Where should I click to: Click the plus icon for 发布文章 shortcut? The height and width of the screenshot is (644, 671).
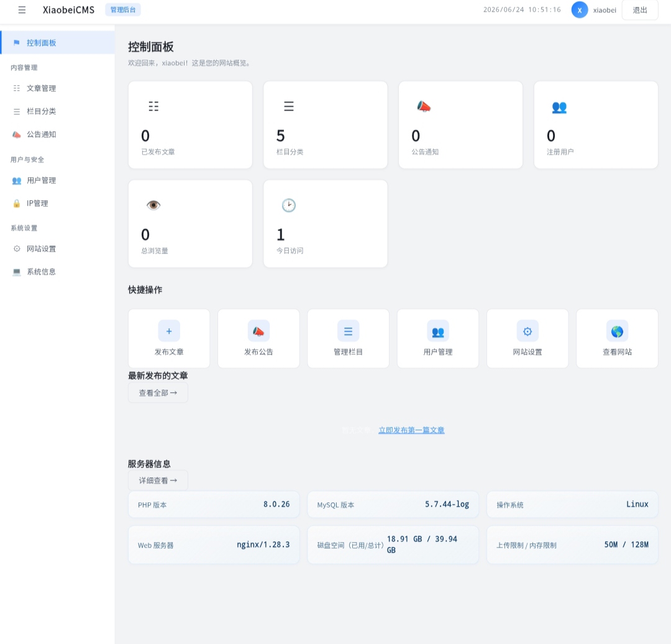tap(169, 331)
